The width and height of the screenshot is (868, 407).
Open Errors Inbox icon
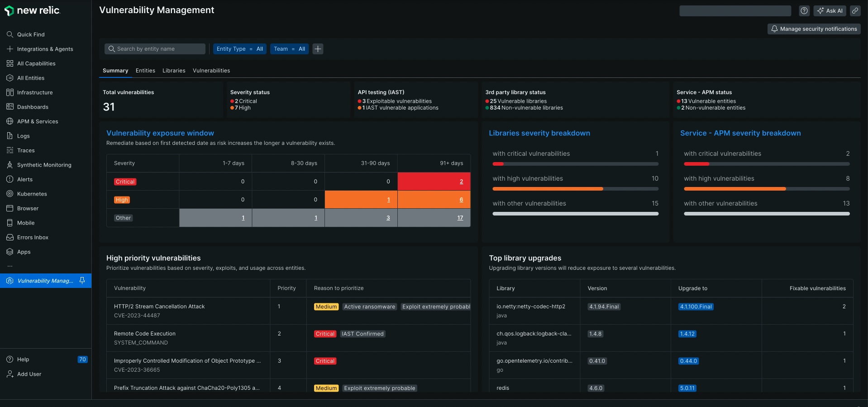pyautogui.click(x=10, y=237)
